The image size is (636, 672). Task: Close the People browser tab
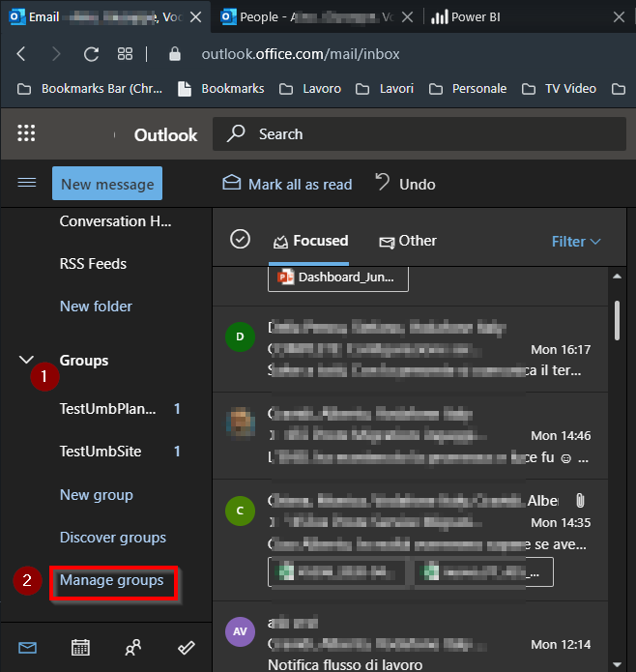point(408,17)
